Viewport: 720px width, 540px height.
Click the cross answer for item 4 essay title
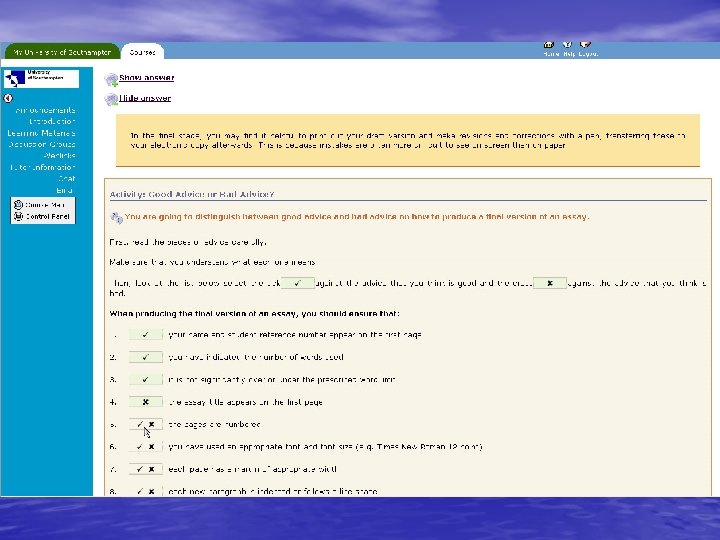tap(146, 402)
